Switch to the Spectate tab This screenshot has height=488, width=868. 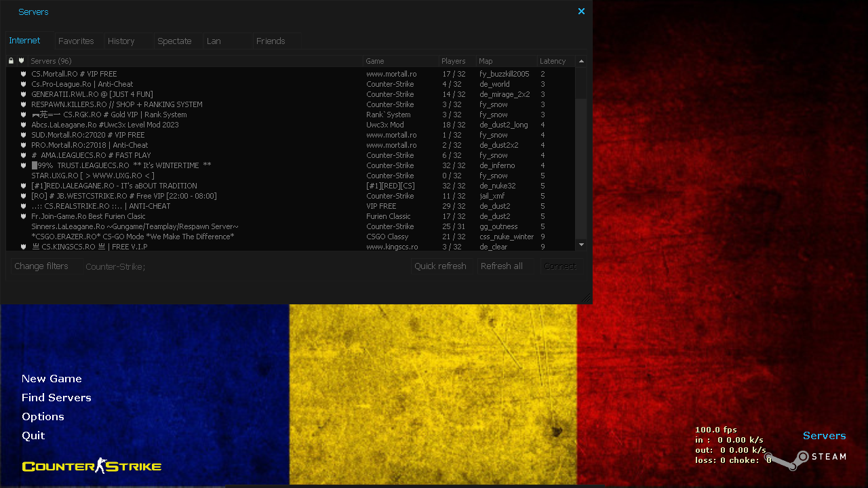(175, 41)
